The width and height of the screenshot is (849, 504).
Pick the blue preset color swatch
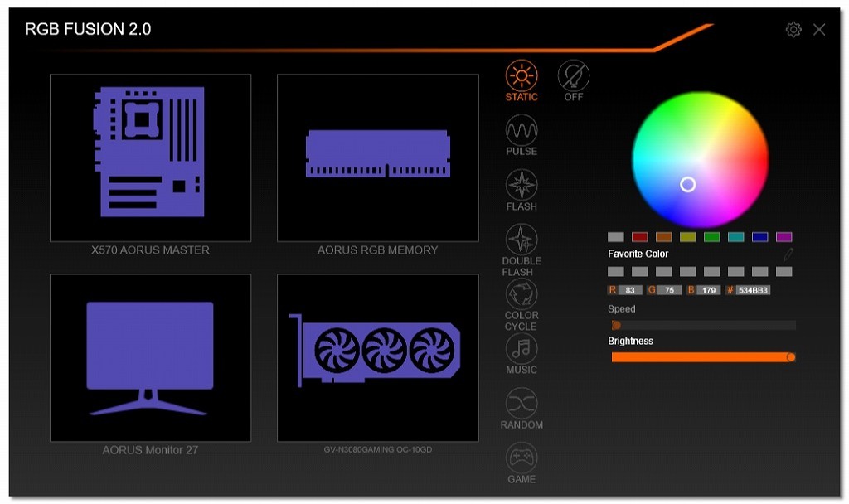[759, 236]
